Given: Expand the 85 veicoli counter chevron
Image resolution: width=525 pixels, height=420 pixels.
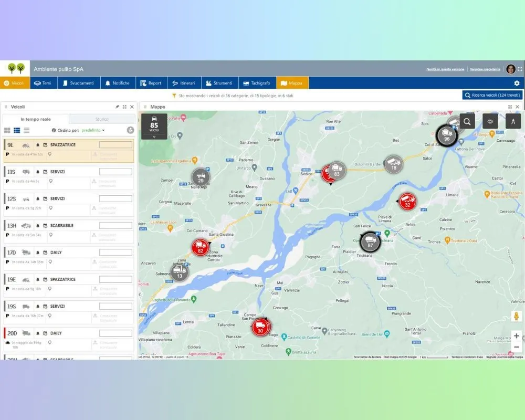Looking at the screenshot, I should pyautogui.click(x=154, y=136).
